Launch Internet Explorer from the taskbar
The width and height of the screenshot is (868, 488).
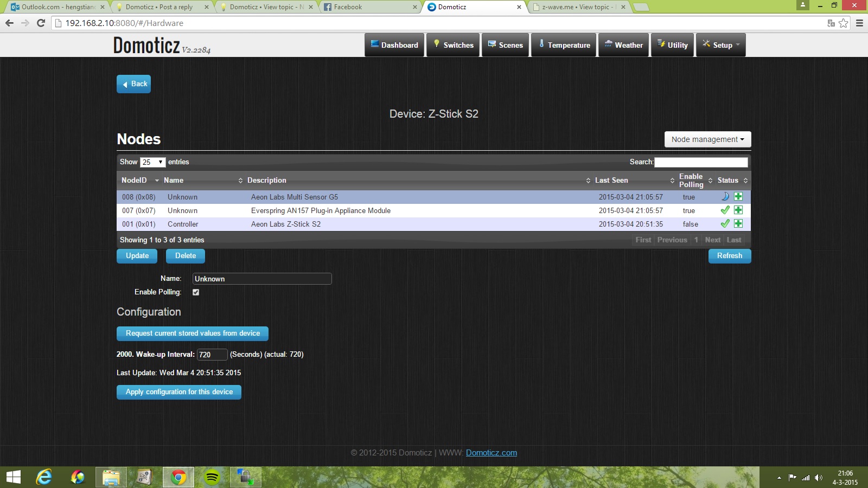pos(44,477)
